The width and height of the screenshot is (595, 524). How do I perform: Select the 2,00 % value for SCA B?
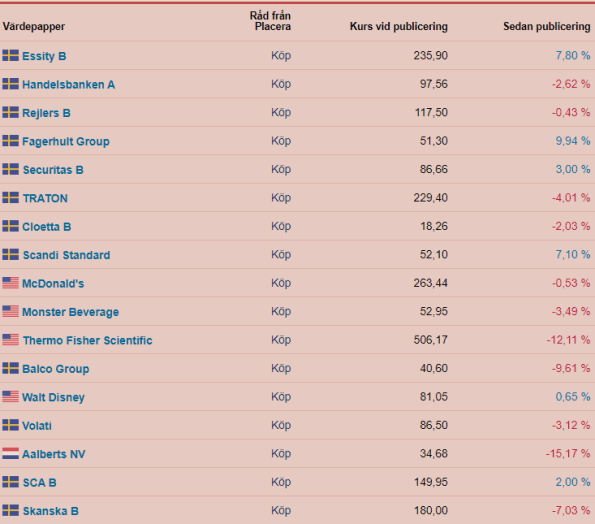point(573,482)
